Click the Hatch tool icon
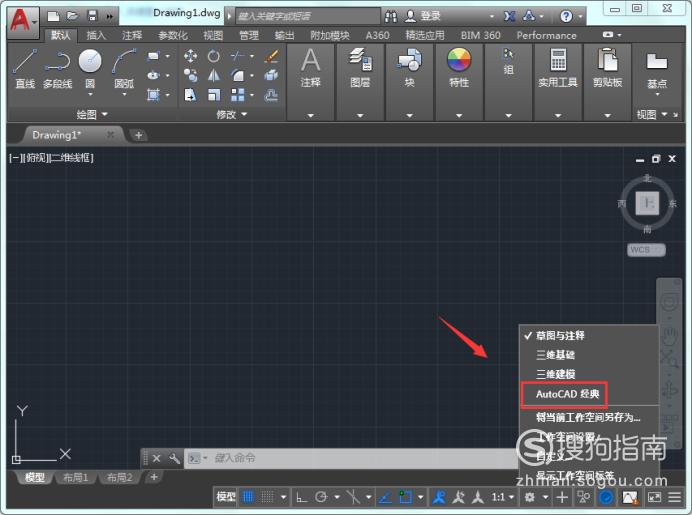 (153, 94)
